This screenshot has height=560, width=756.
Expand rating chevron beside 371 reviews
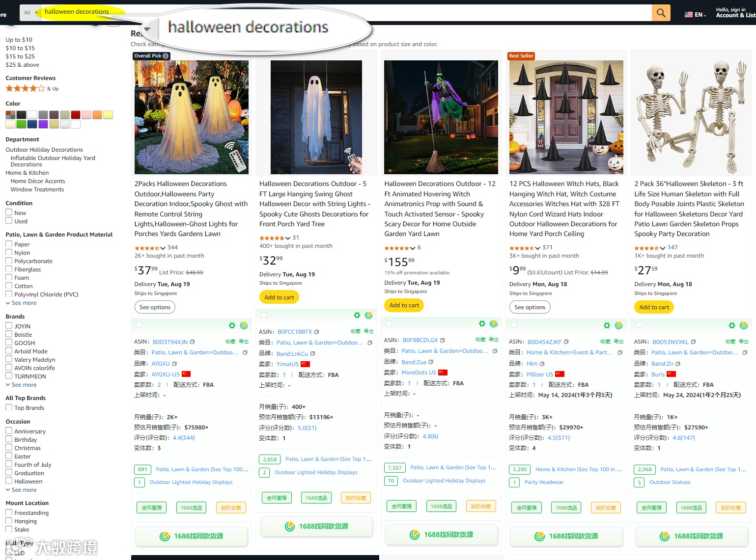[538, 248]
